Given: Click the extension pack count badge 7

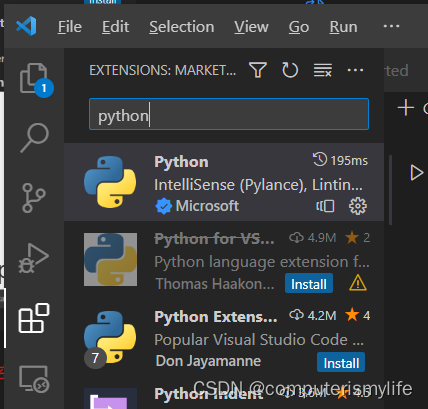Looking at the screenshot, I should pyautogui.click(x=95, y=358).
